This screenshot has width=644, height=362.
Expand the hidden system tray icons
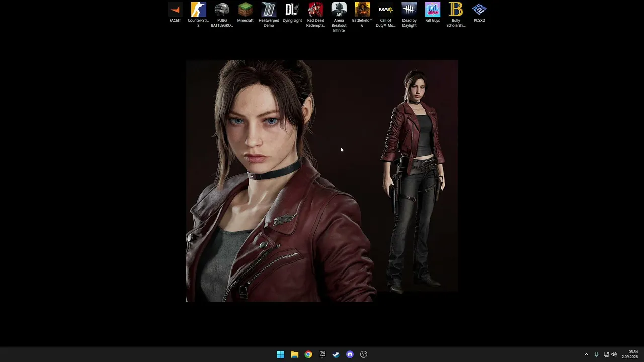pos(586,354)
